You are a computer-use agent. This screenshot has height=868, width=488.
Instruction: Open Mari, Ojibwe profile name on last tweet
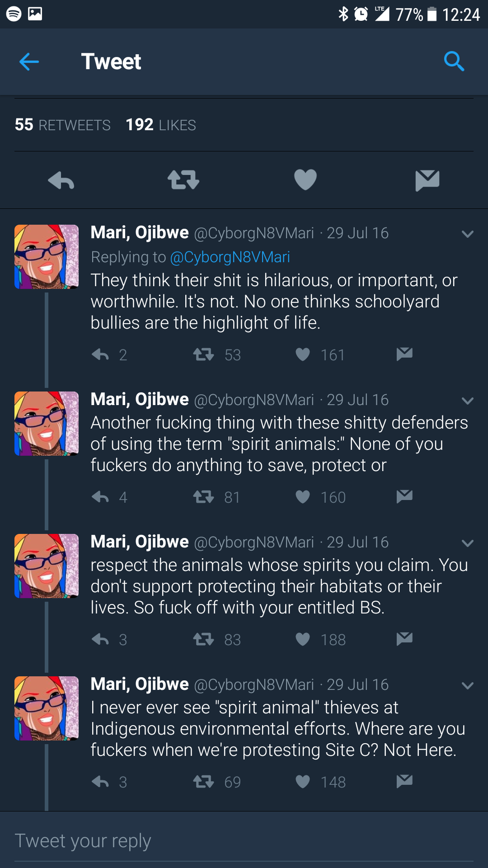pyautogui.click(x=140, y=684)
